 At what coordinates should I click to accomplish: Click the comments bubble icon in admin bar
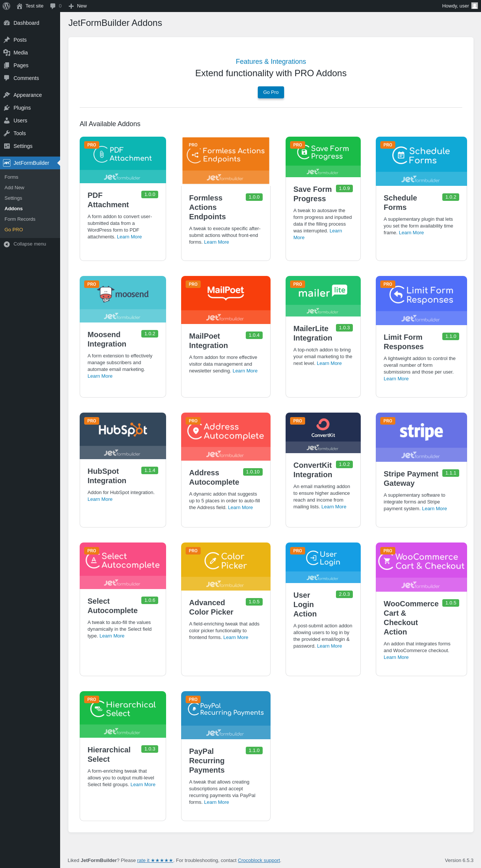pyautogui.click(x=53, y=6)
